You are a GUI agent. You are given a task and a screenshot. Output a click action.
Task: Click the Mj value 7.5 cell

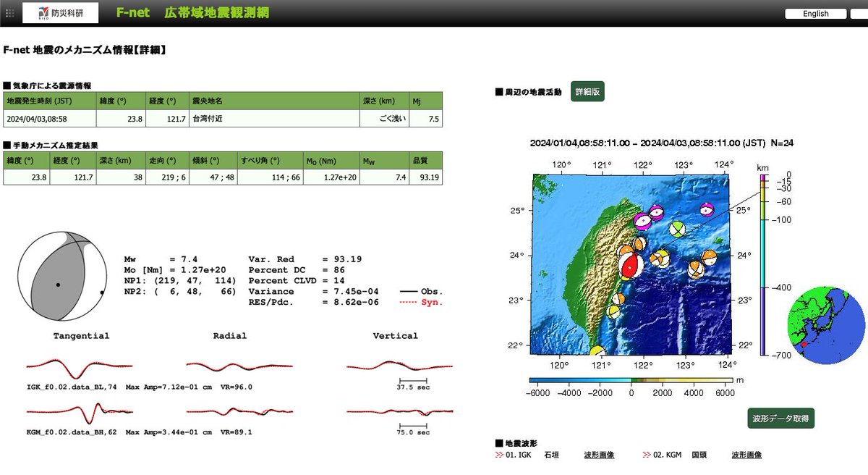click(425, 119)
